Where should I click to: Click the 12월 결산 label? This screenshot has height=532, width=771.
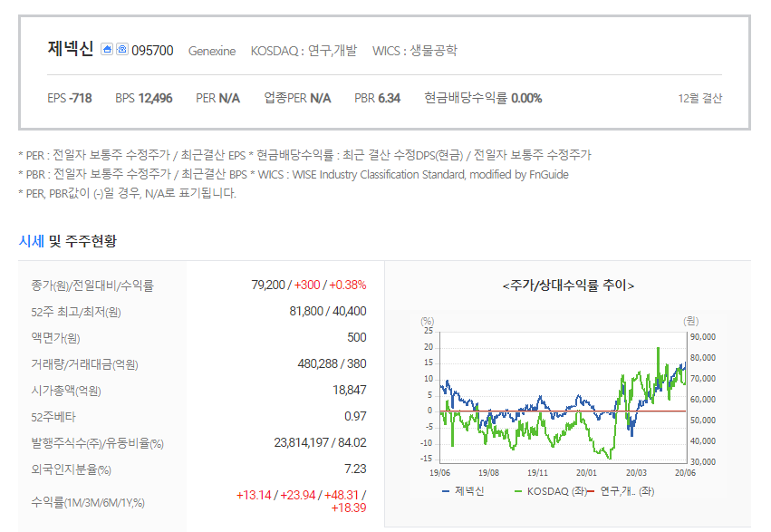point(700,99)
